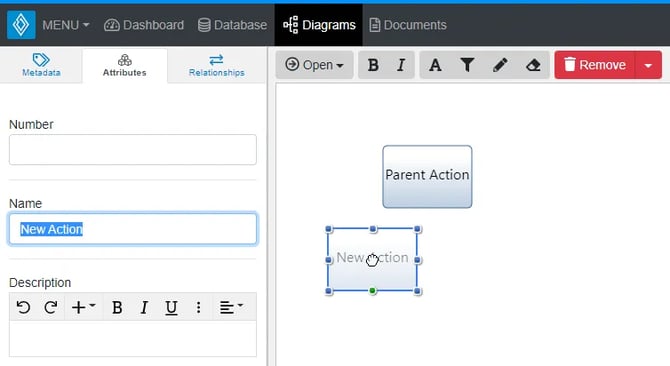Click the Innoslate diamond logo

(x=21, y=25)
